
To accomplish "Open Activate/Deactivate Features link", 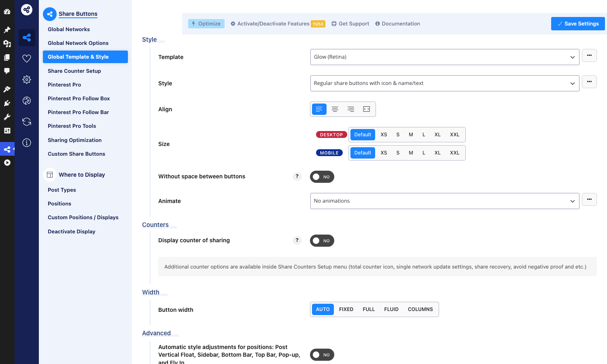I will [x=278, y=23].
